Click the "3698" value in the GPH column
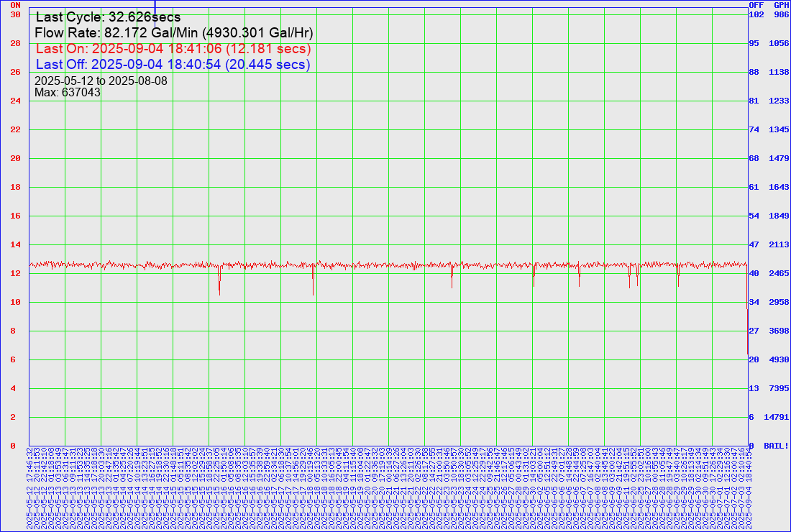 [x=779, y=331]
